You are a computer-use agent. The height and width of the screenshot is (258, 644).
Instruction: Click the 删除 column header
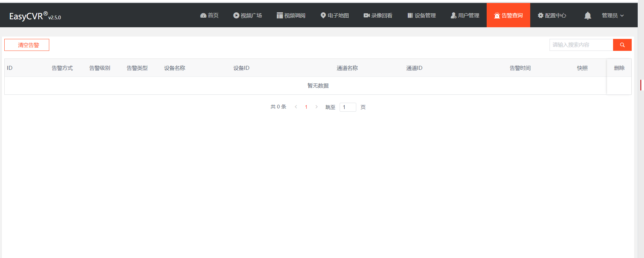[x=619, y=68]
